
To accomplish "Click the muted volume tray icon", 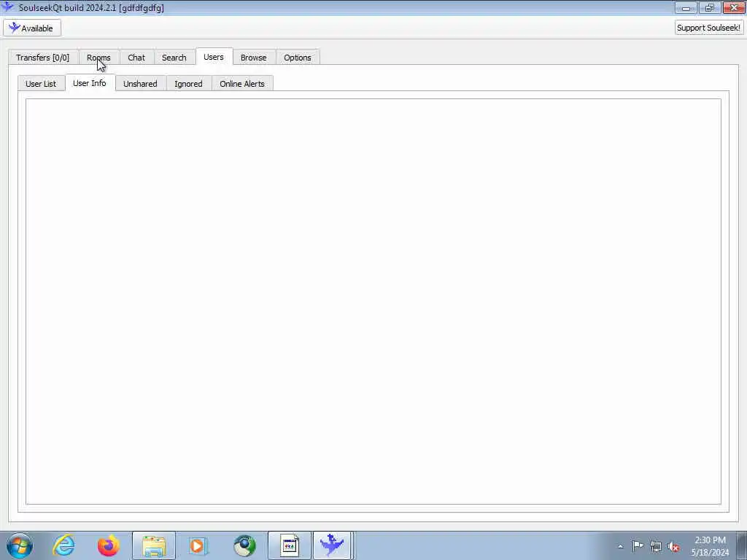I will [673, 547].
